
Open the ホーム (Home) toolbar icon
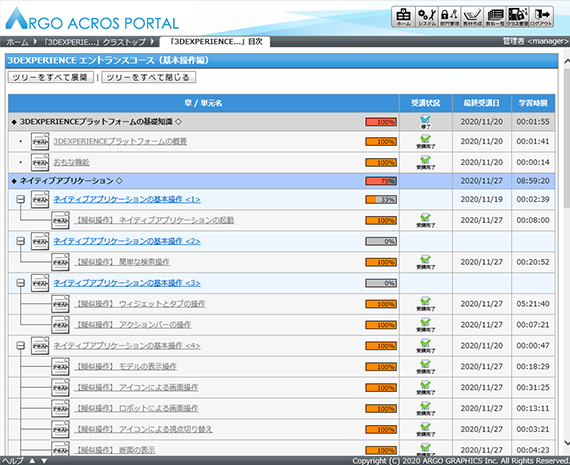point(403,17)
